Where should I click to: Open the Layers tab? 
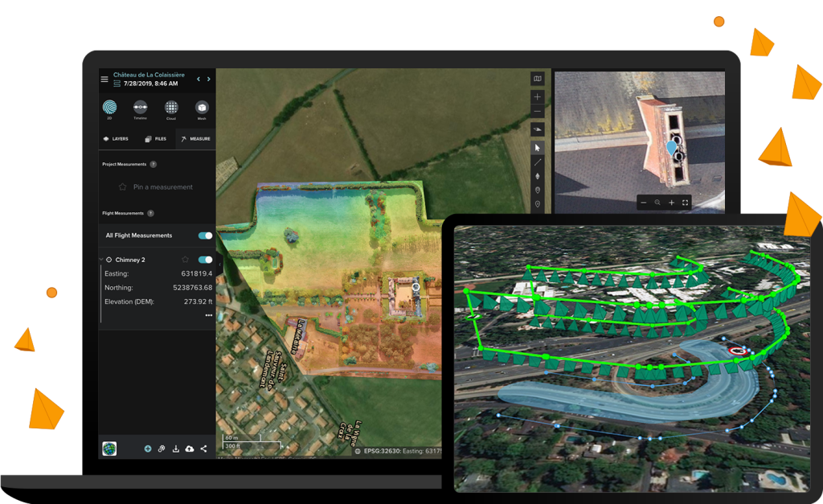click(116, 139)
